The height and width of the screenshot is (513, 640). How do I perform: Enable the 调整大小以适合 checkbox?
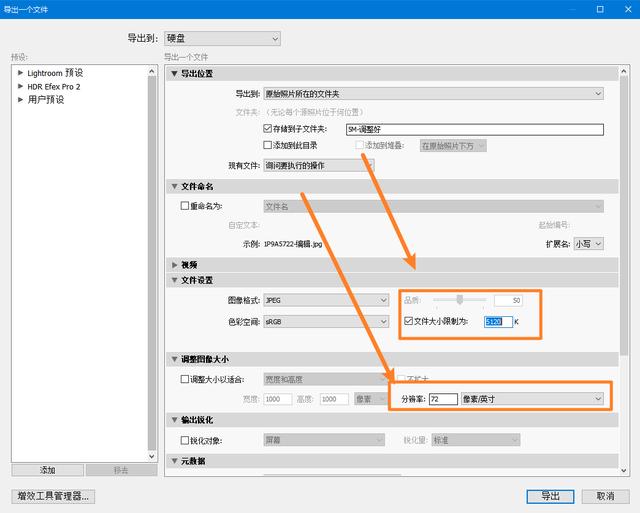[x=184, y=379]
